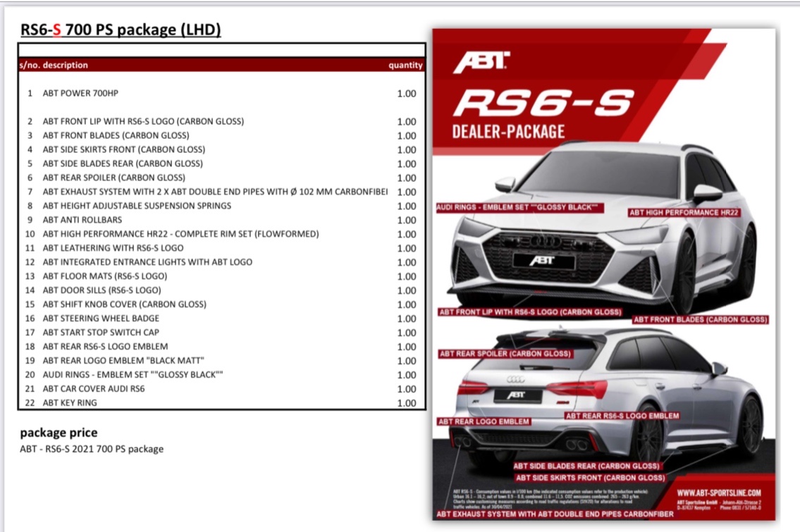This screenshot has height=532, width=800.
Task: Click the 'ABT EXHAUST SYSTEM WITH 2 X ABT DOUBLE END PIPES' row
Action: pyautogui.click(x=215, y=192)
